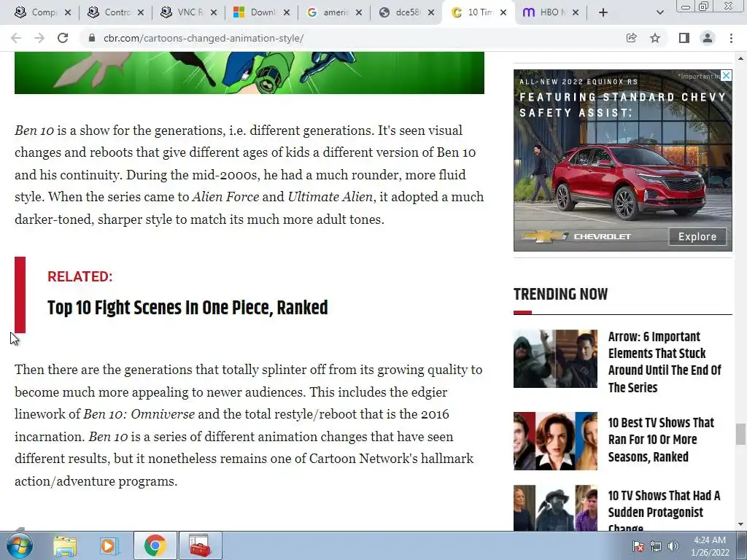Close the Downl tab
747x560 pixels.
point(286,12)
